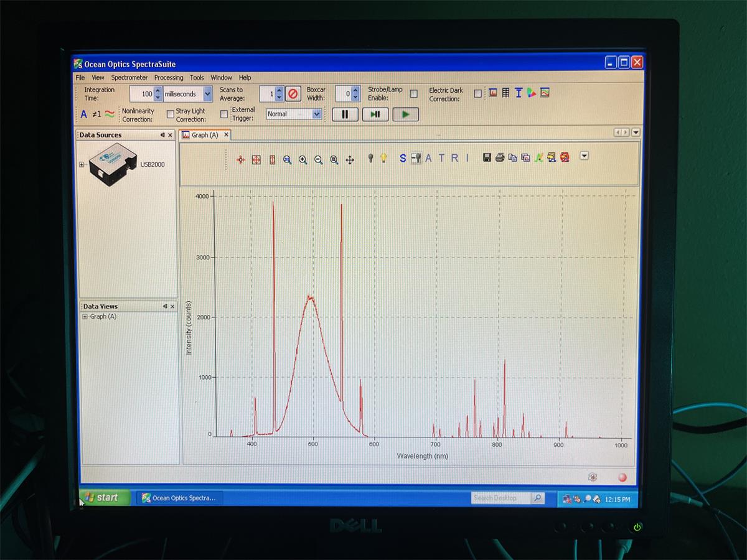
Task: Open spectrum table view icon
Action: point(505,93)
